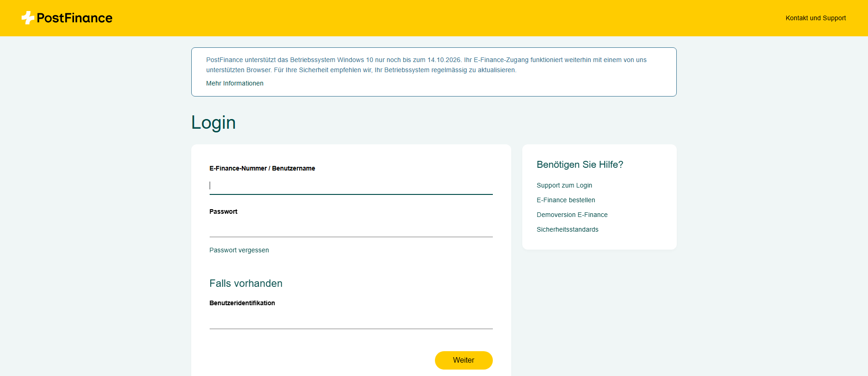Viewport: 868px width, 376px height.
Task: Click the PostFinance logo
Action: point(67,18)
